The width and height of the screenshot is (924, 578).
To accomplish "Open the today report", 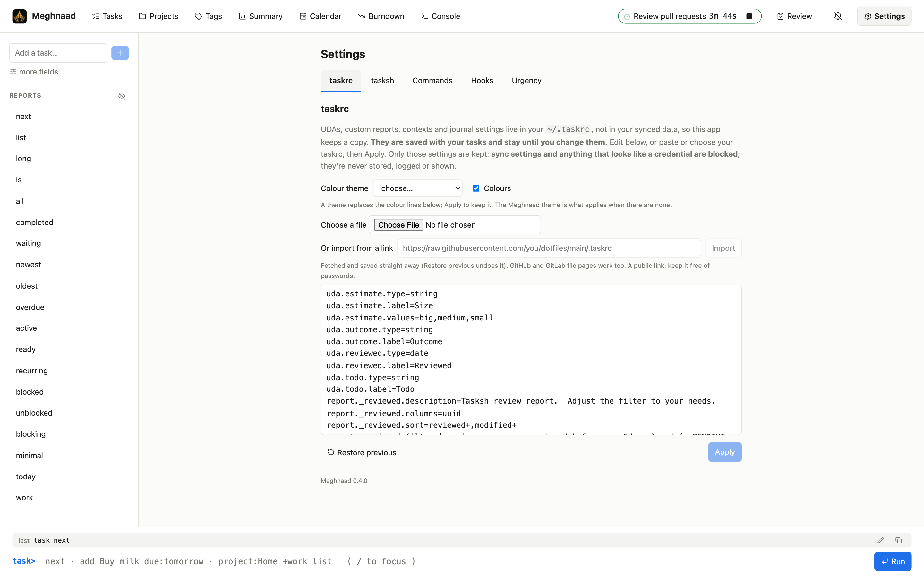I will point(69,477).
